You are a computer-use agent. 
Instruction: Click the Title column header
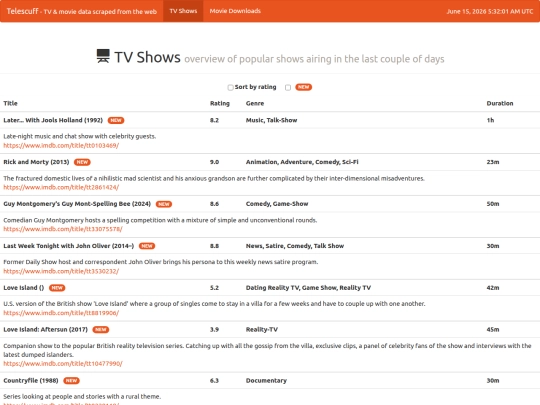click(x=10, y=103)
